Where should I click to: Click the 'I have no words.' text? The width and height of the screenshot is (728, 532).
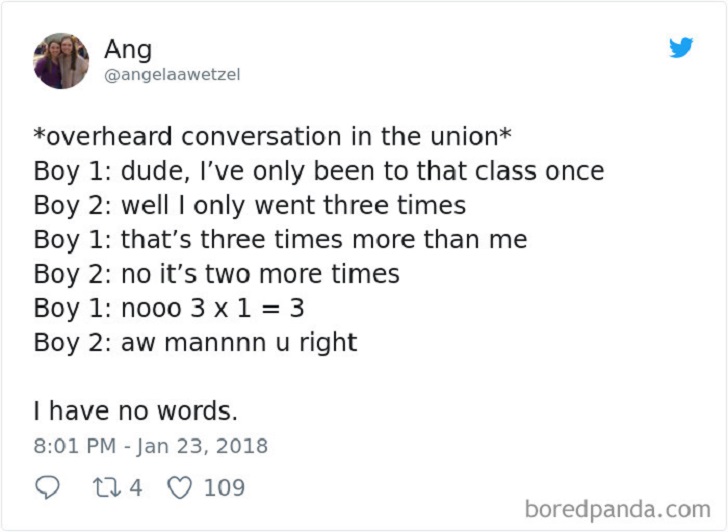[x=136, y=411]
